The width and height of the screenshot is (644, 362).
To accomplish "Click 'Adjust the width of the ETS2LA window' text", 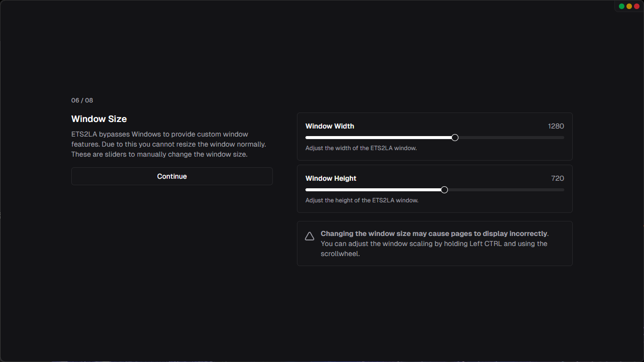I will [361, 148].
